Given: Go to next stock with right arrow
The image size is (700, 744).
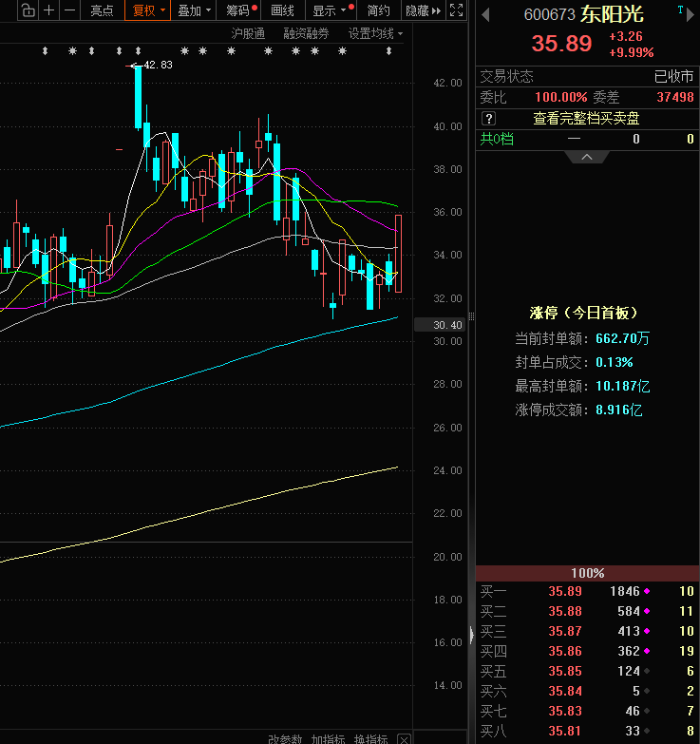Looking at the screenshot, I should coord(691,15).
